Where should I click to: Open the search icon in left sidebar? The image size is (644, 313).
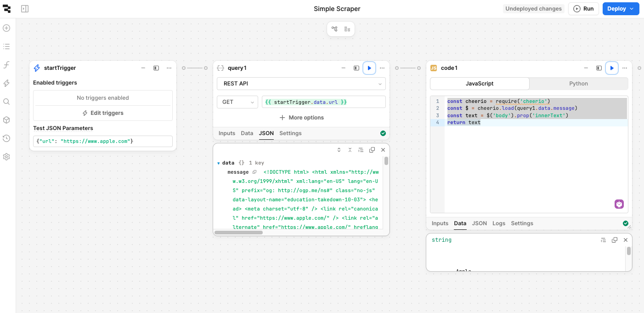coord(6,102)
